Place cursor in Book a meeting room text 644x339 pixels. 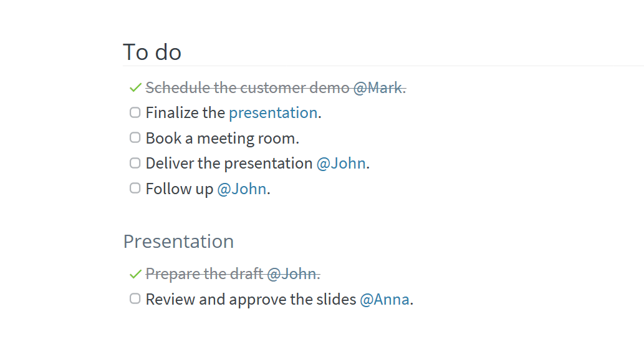pos(222,139)
